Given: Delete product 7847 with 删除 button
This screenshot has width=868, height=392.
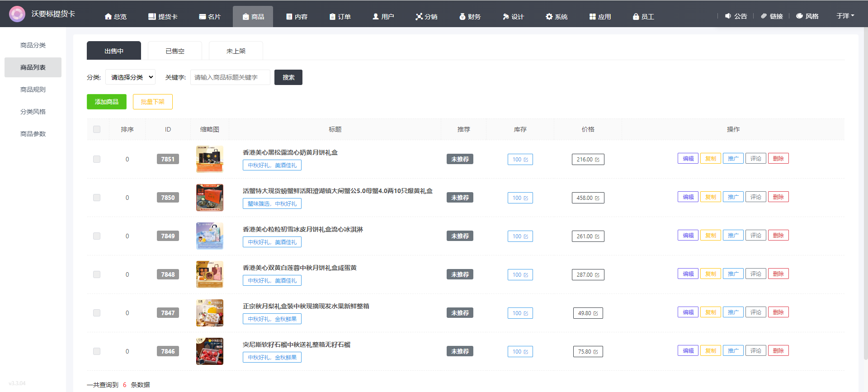Looking at the screenshot, I should 778,312.
